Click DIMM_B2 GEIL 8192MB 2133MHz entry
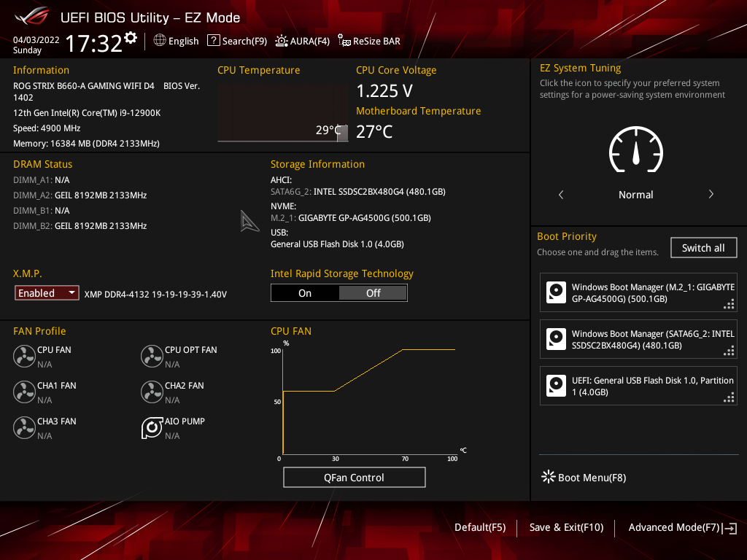 (x=80, y=226)
